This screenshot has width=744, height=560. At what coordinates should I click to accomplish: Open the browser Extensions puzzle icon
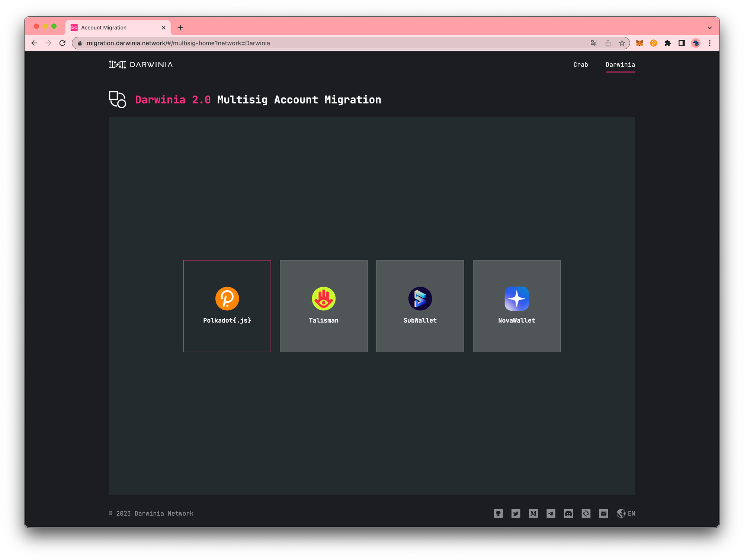667,43
